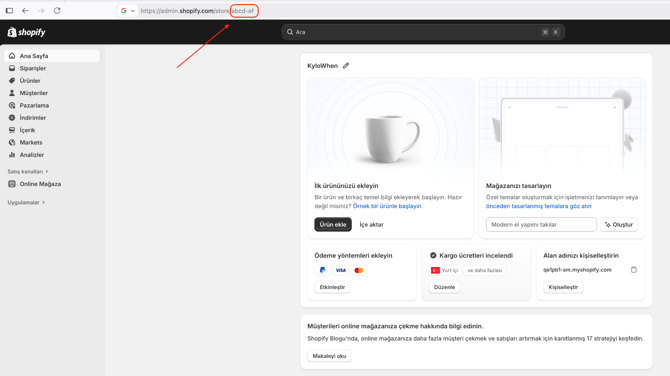Click the Shopify logo in the header
670x376 pixels.
(26, 32)
